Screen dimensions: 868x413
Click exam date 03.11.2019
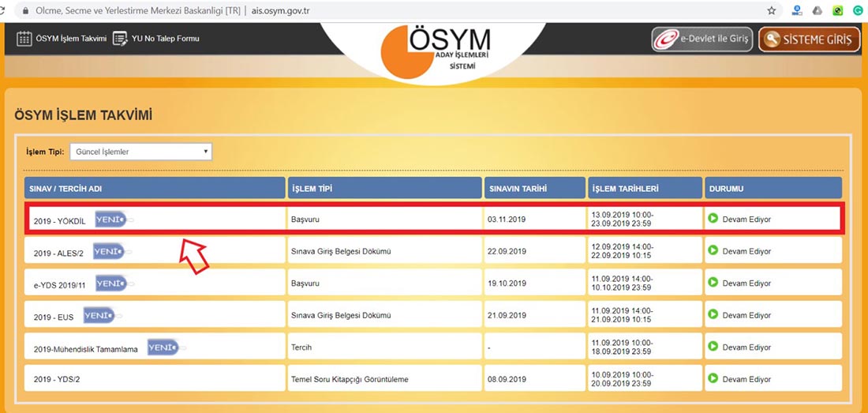(507, 220)
